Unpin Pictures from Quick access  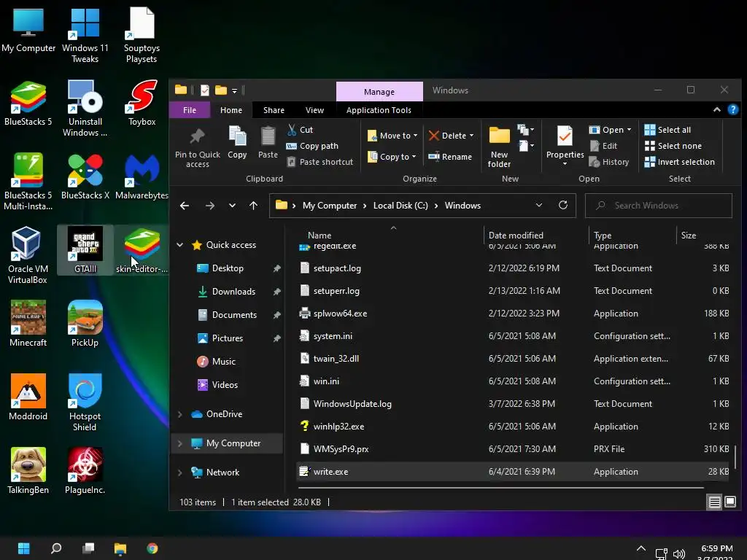276,338
